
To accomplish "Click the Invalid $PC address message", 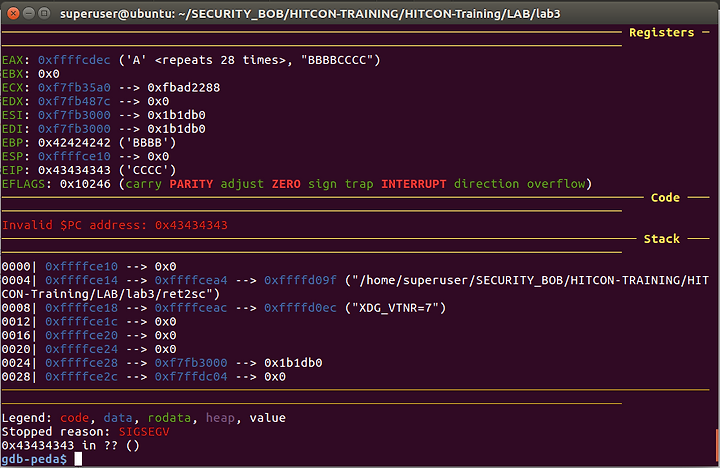I will pyautogui.click(x=114, y=226).
